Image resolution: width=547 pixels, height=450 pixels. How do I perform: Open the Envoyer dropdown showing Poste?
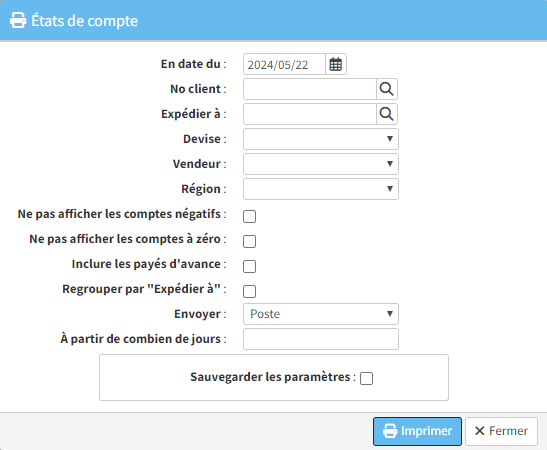coord(321,314)
